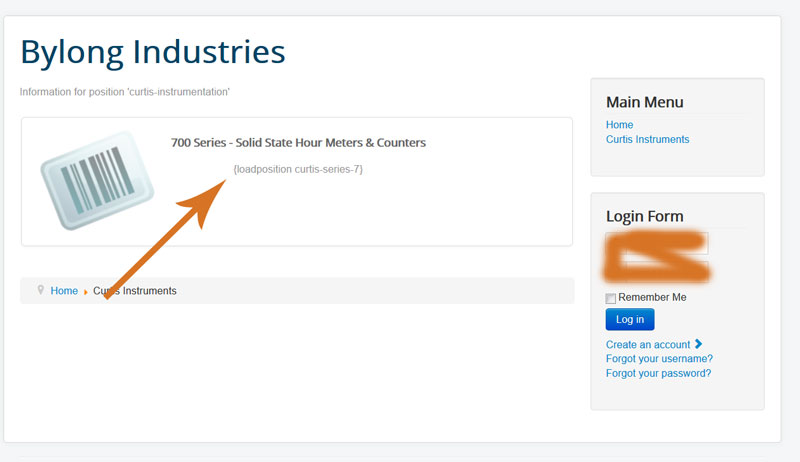Screen dimensions: 800x462
Task: Click the loadposition curtis-series-7 text
Action: tap(298, 169)
